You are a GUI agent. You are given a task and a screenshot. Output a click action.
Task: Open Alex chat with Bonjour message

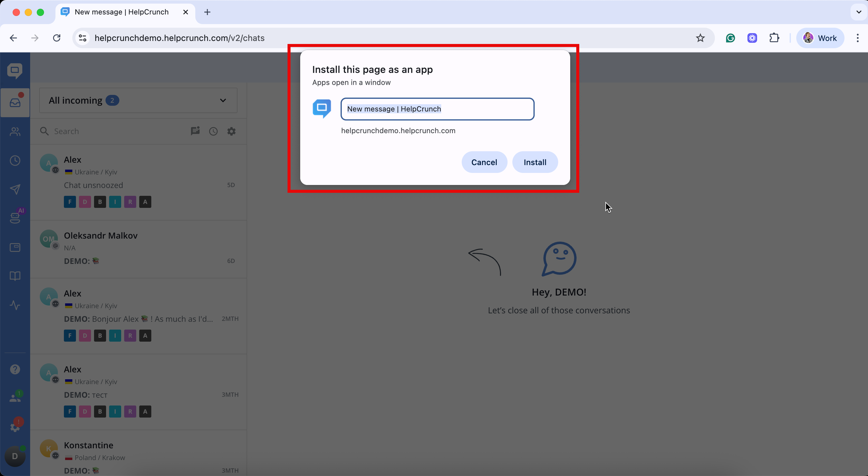[x=138, y=316]
